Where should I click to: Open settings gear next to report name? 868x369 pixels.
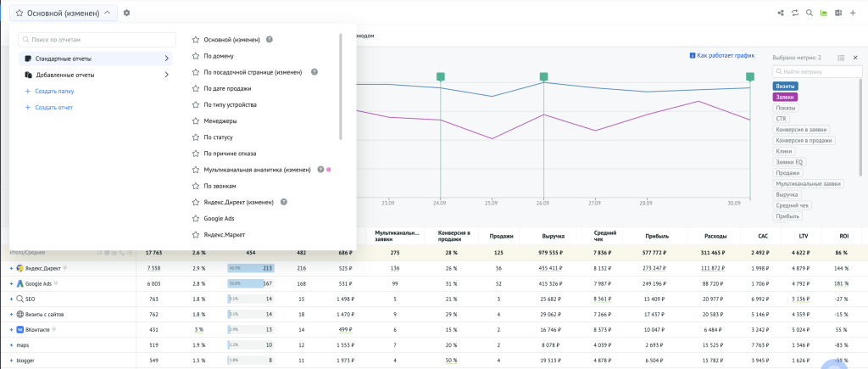127,14
